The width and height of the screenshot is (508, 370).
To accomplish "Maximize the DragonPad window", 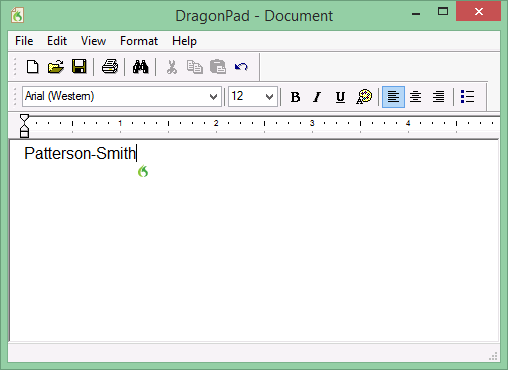I will (x=443, y=12).
